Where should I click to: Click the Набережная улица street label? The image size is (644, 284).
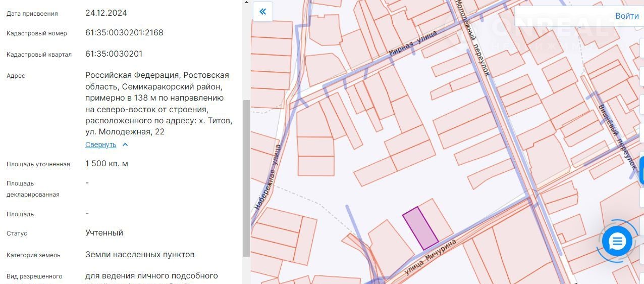(267, 177)
